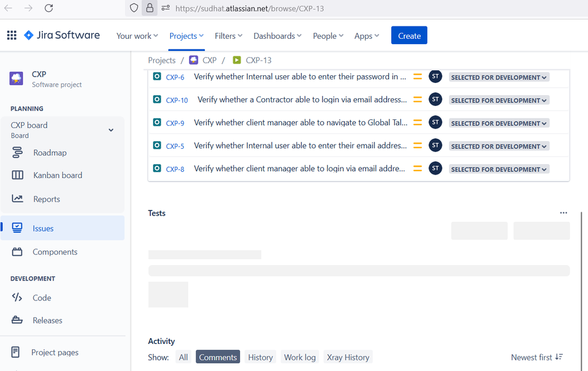Click the shield tracking protection icon

click(134, 8)
